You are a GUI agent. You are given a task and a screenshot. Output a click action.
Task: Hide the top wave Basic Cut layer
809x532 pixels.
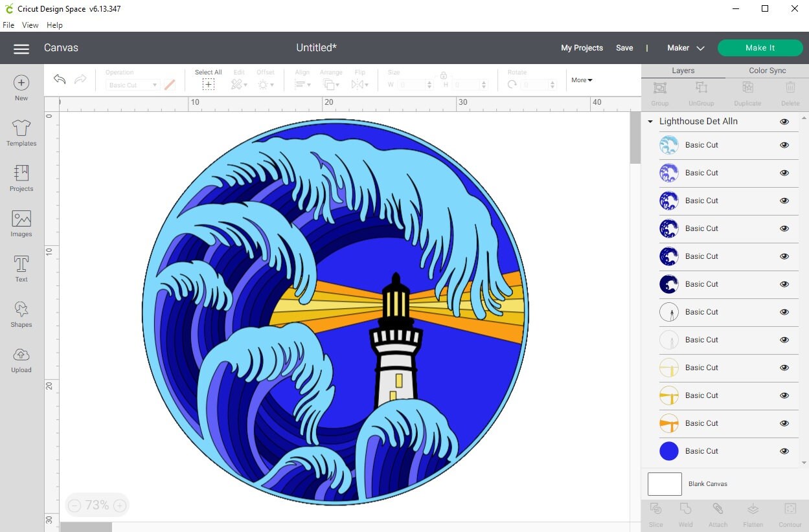pyautogui.click(x=784, y=145)
